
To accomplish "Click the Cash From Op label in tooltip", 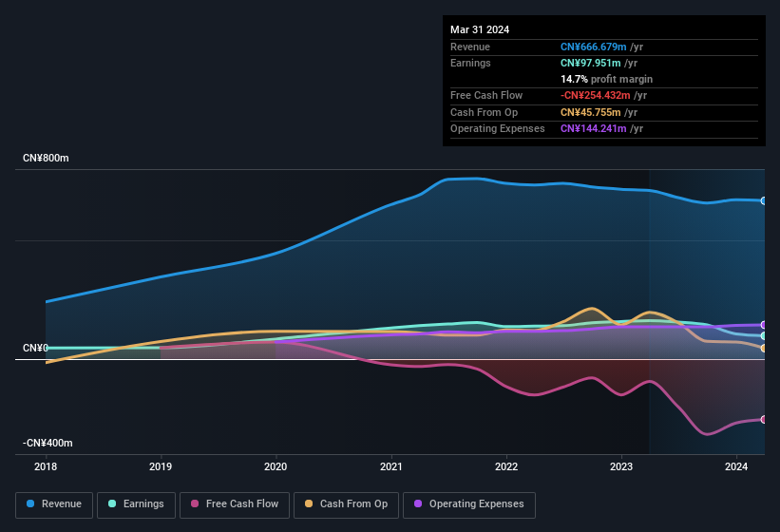I will (x=484, y=112).
